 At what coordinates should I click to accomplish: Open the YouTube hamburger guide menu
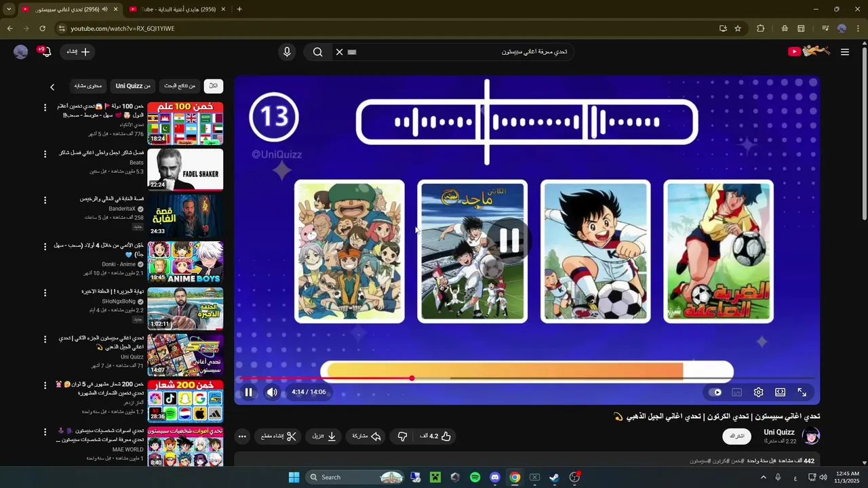(844, 52)
